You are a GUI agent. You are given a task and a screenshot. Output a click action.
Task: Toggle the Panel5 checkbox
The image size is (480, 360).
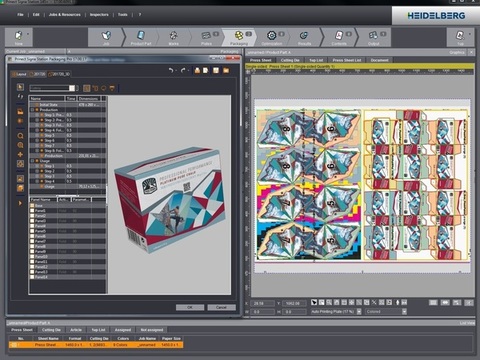[x=32, y=231]
